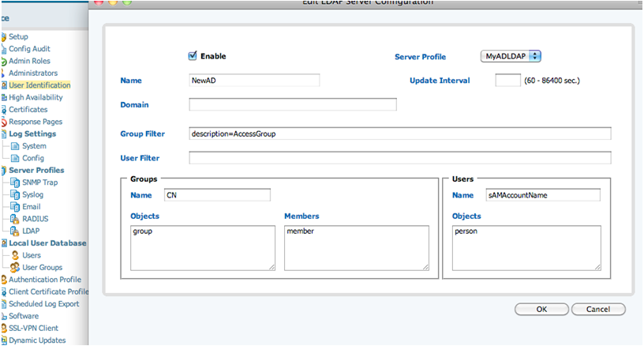Viewport: 644px width, 346px height.
Task: Click the "(60 - 86400 sec.)" hint text
Action: (552, 81)
